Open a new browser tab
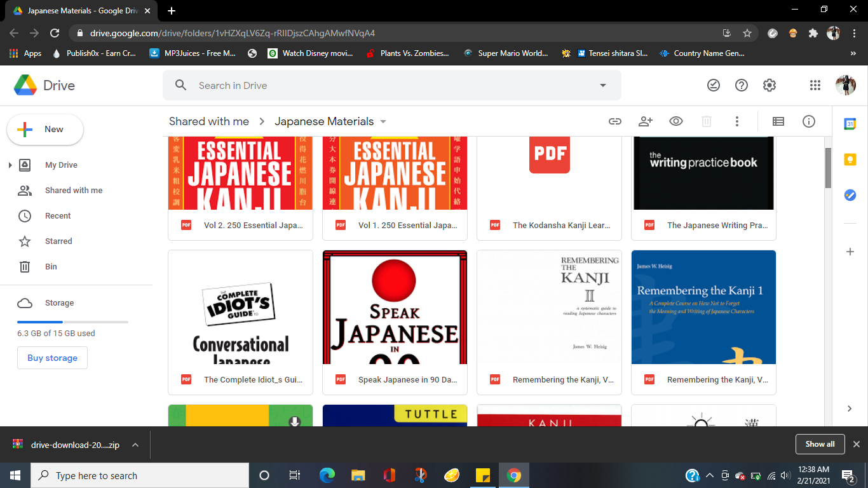The width and height of the screenshot is (868, 488). pyautogui.click(x=172, y=11)
